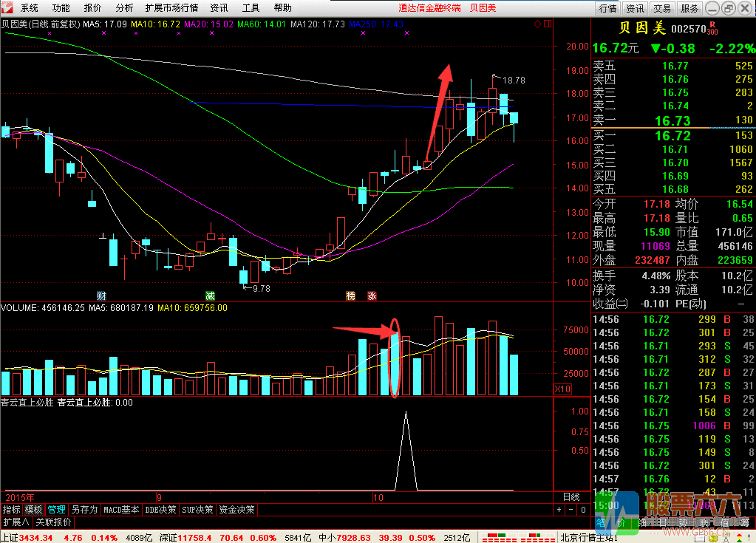Click the 资讯 button at top right
Image resolution: width=756 pixels, height=543 pixels.
tap(635, 8)
